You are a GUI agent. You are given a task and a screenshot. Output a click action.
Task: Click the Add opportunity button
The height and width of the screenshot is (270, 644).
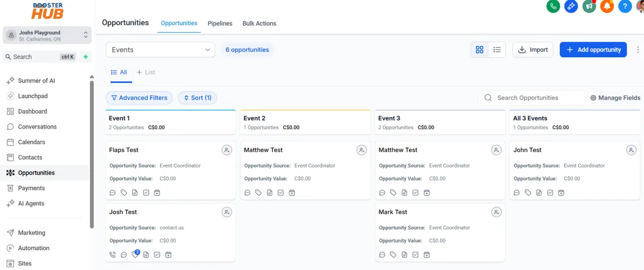tap(593, 50)
